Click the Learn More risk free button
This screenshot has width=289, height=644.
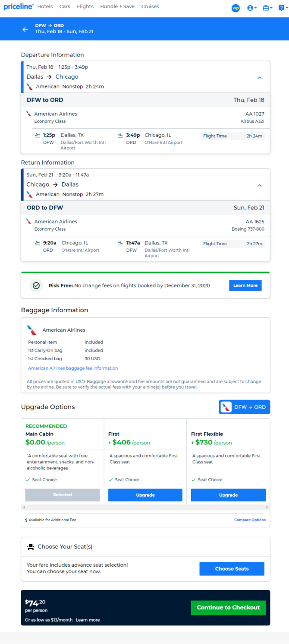pyautogui.click(x=245, y=286)
